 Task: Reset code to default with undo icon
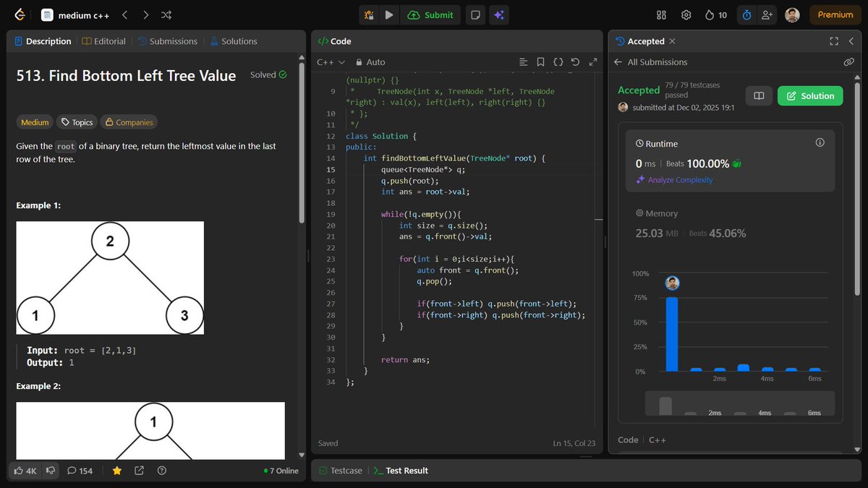coord(575,61)
